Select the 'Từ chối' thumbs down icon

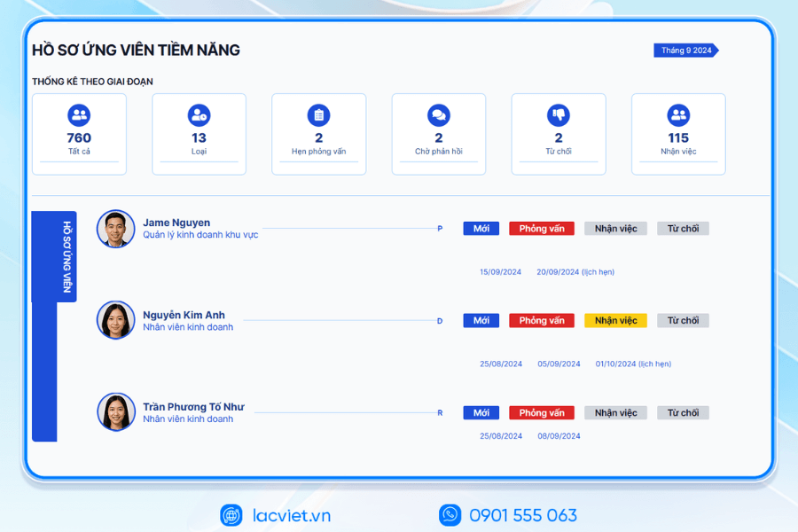coord(559,115)
